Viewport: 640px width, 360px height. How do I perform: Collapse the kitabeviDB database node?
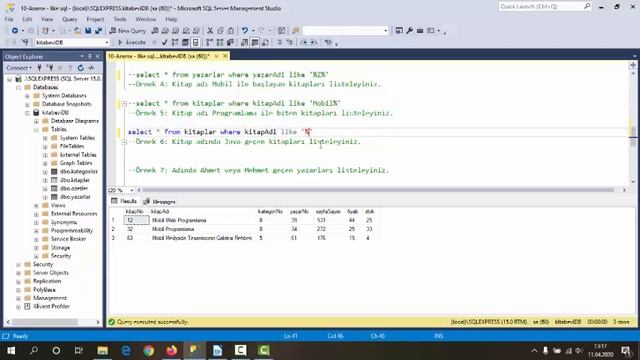pyautogui.click(x=27, y=113)
